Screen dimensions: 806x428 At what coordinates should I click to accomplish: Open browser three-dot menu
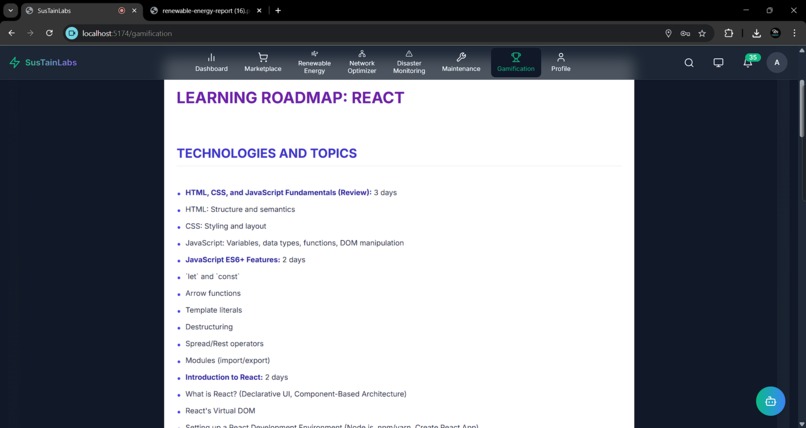(x=794, y=33)
